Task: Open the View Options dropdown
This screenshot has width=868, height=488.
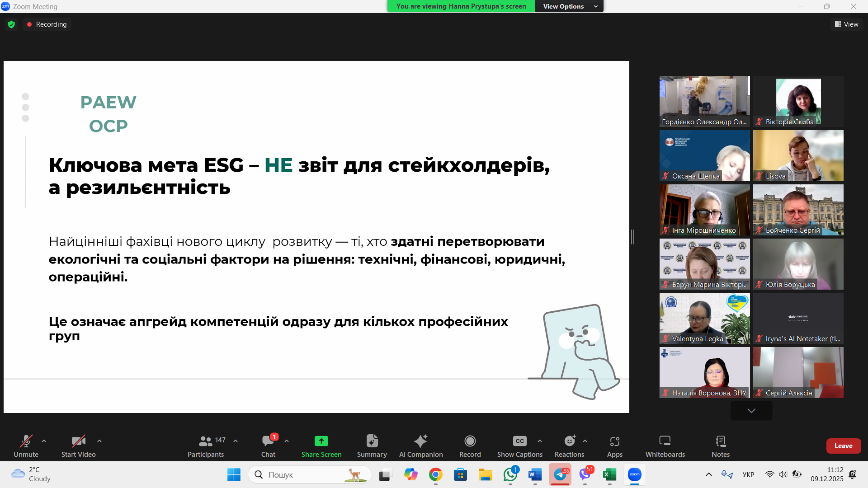Action: (x=569, y=6)
